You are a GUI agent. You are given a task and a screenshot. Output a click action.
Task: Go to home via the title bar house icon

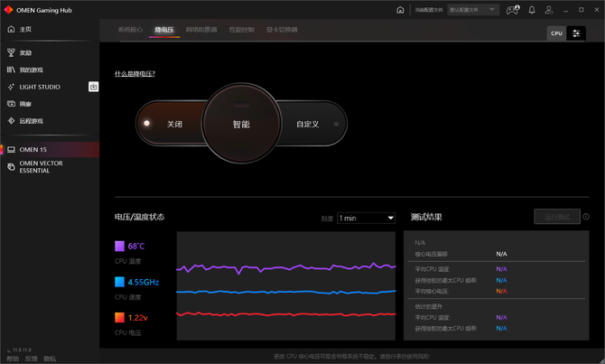pos(400,10)
